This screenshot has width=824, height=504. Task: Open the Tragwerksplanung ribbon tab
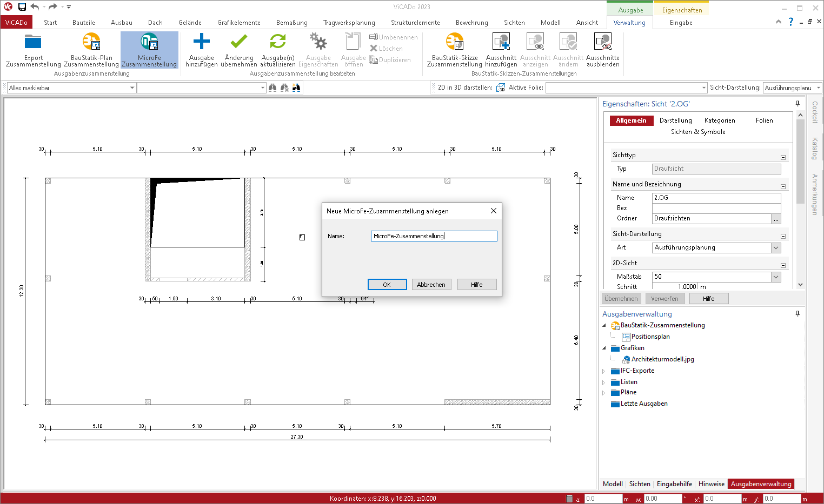(349, 23)
